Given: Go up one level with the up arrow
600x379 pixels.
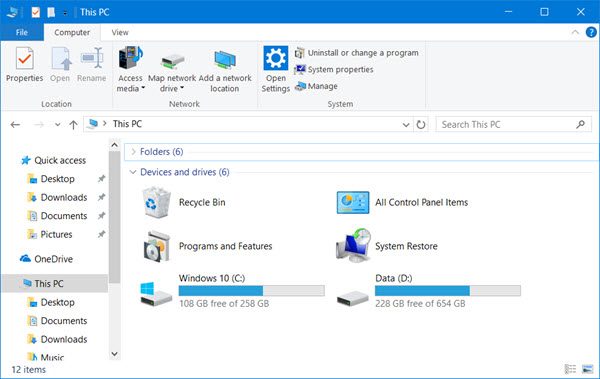Looking at the screenshot, I should click(73, 124).
